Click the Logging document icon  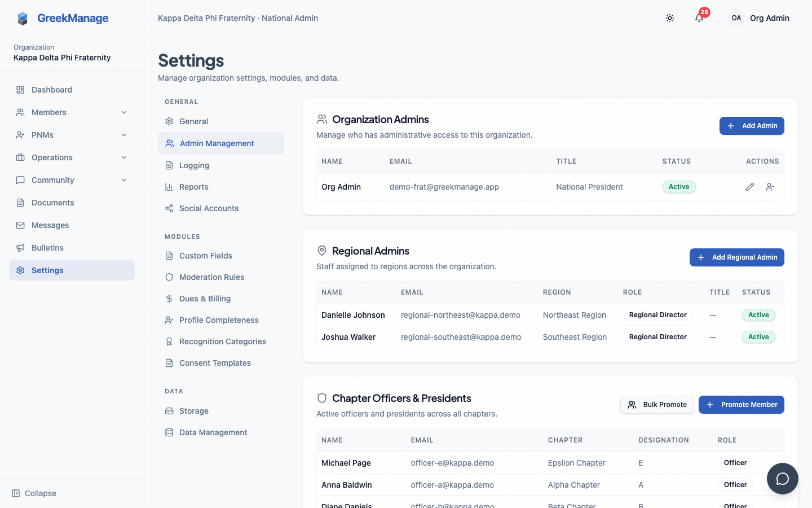click(x=169, y=165)
